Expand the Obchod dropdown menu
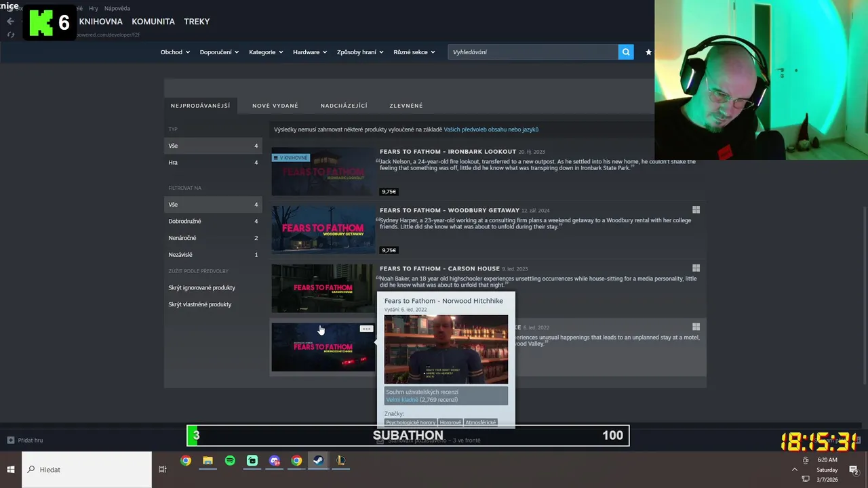This screenshot has height=488, width=868. click(175, 52)
